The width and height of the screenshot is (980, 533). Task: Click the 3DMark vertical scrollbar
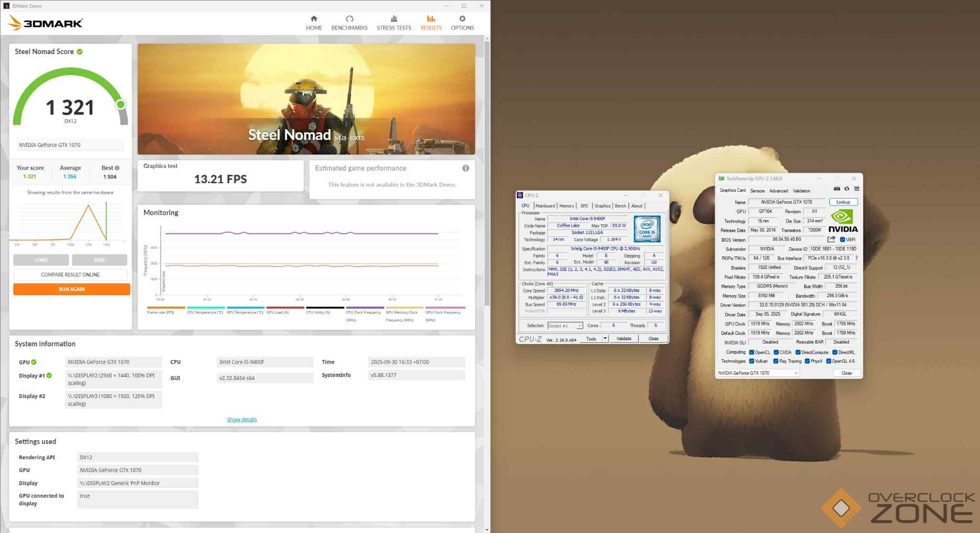(487, 172)
